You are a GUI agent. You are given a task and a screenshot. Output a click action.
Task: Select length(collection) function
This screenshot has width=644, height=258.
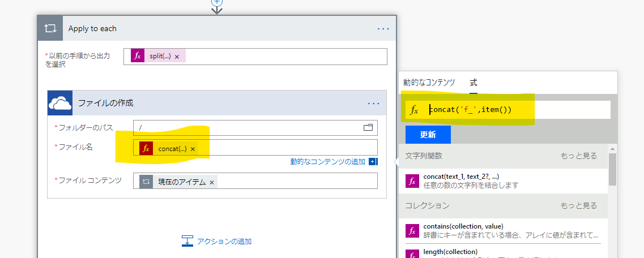click(503, 252)
